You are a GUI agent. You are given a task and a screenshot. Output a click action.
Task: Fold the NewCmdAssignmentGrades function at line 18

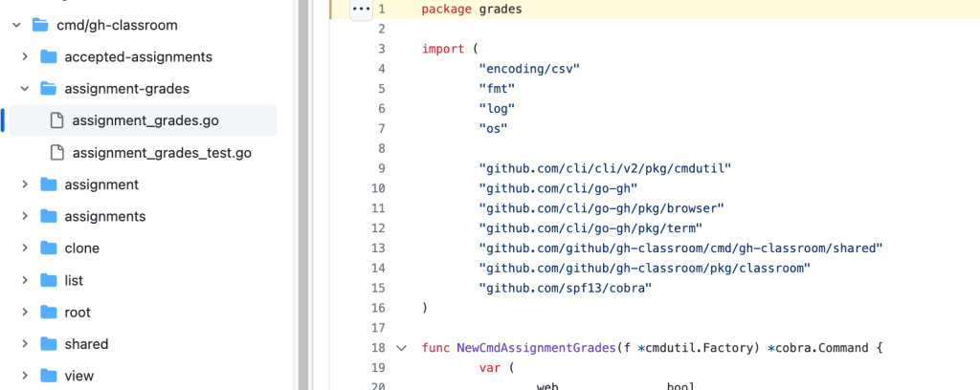tap(401, 348)
